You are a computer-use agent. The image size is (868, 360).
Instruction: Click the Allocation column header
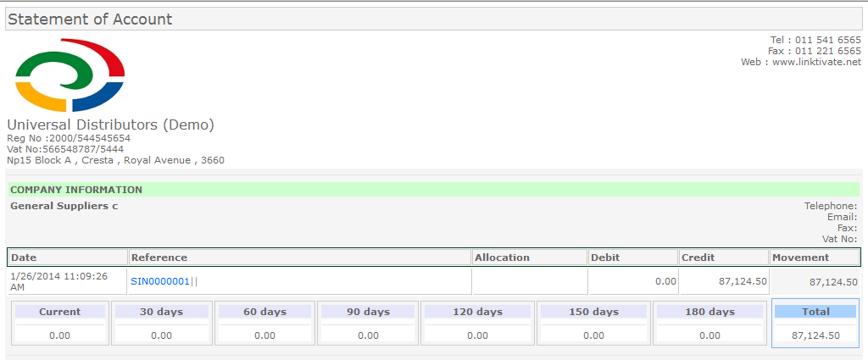point(530,258)
